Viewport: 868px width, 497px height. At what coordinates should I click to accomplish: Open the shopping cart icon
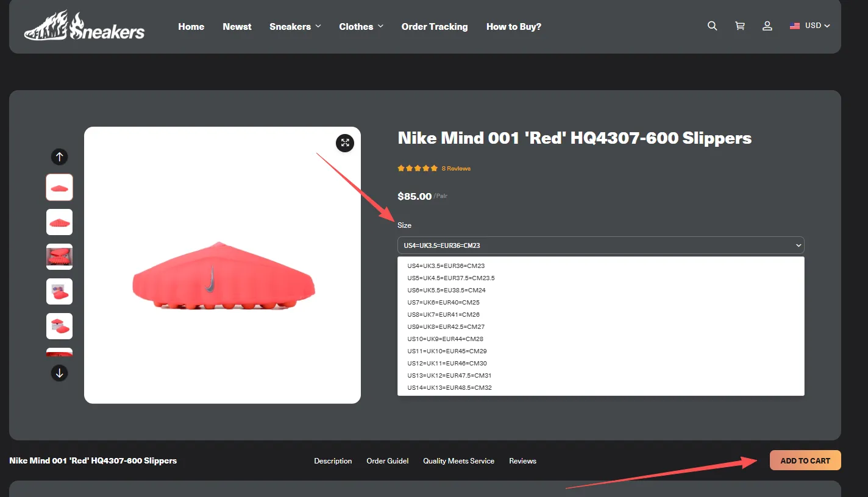point(740,26)
